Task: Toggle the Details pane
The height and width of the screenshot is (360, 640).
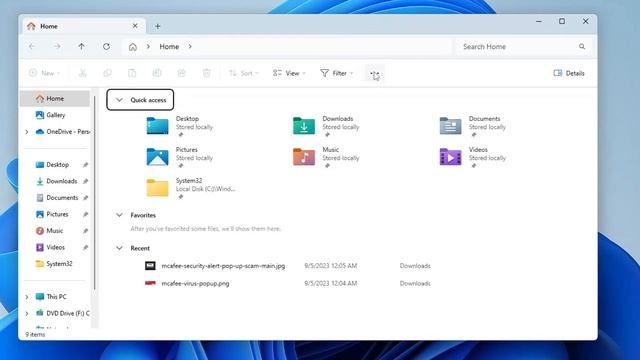Action: [569, 73]
